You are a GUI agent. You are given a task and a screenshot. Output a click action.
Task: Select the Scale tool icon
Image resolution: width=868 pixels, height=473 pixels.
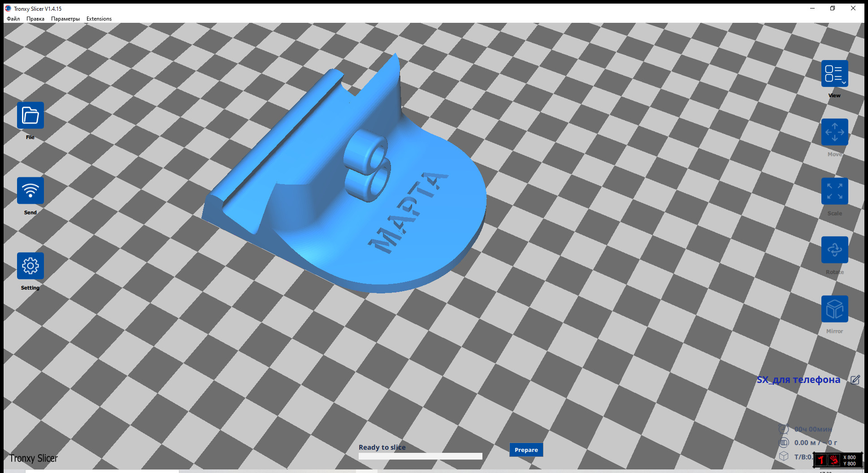(834, 191)
